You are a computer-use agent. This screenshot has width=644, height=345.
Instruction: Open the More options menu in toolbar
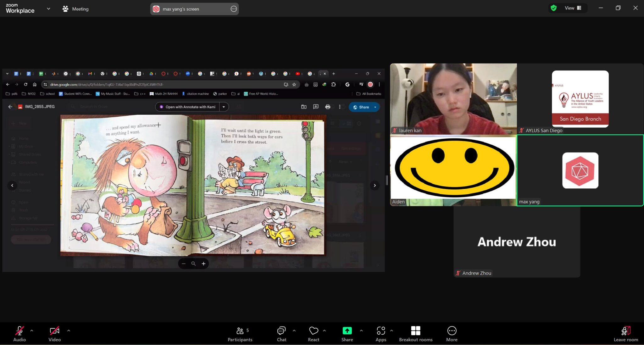452,334
